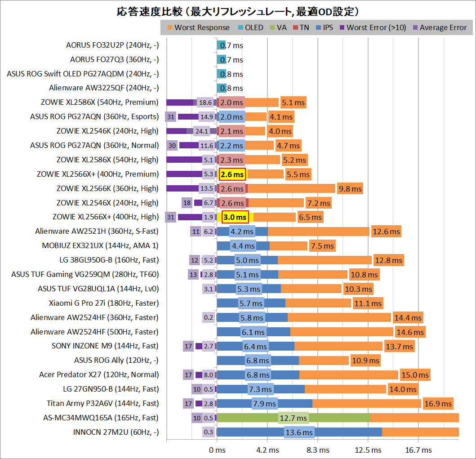
Task: Click ASUS TUF VG28UQL1A (144Hz, Lv0) label
Action: (x=98, y=289)
